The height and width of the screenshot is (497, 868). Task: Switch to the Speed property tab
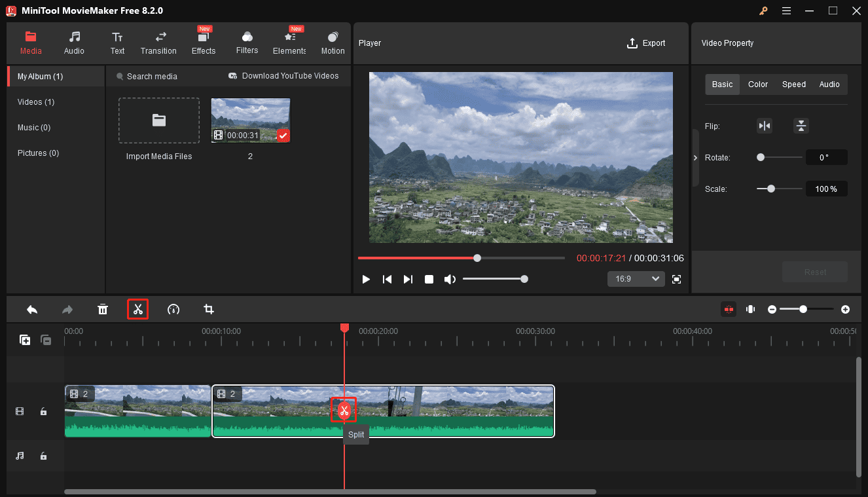tap(794, 84)
